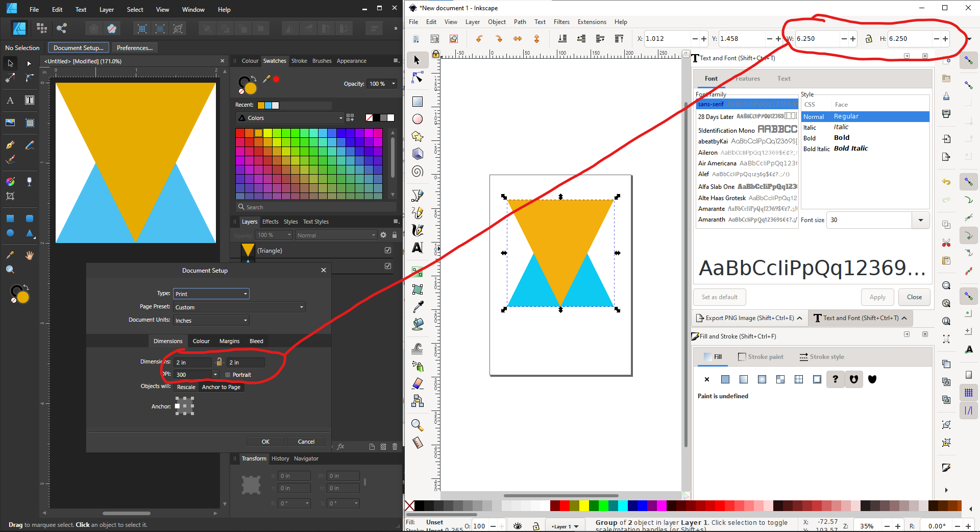The image size is (980, 532).
Task: Switch to the Affinity Stroke panel tab
Action: pyautogui.click(x=299, y=61)
